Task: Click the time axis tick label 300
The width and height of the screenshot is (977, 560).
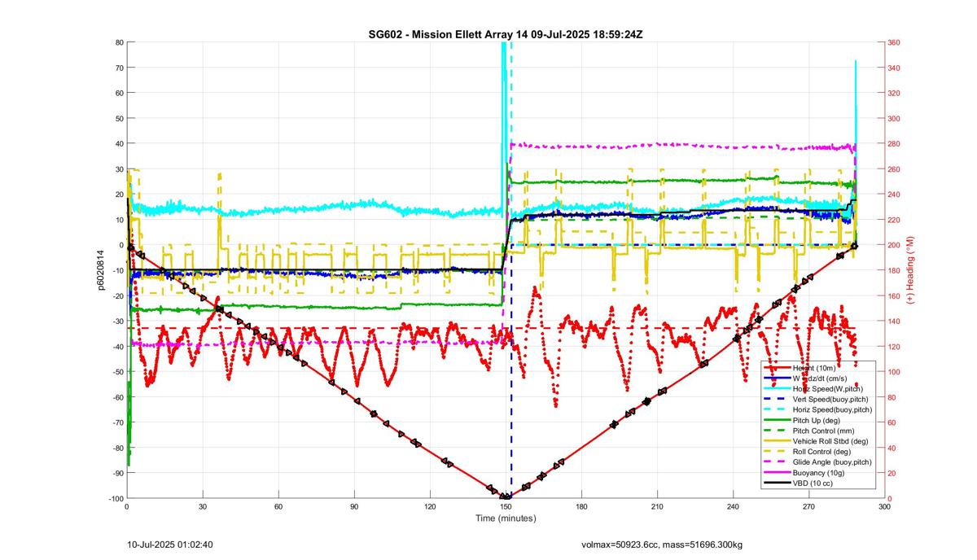Action: pyautogui.click(x=884, y=506)
